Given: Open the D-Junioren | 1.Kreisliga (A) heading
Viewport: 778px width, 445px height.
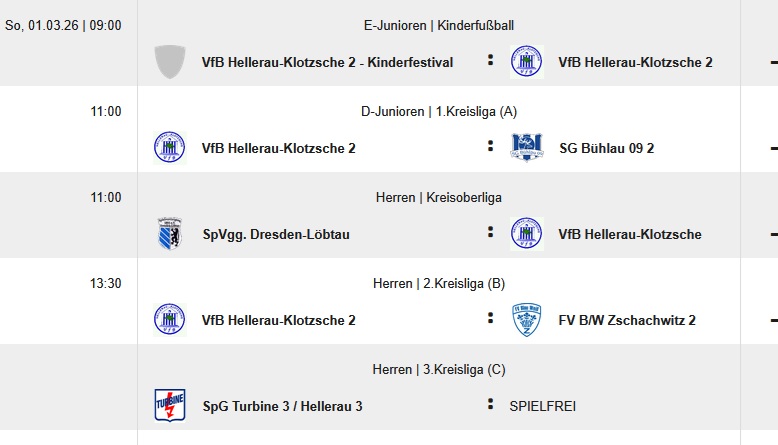Looking at the screenshot, I should (439, 112).
